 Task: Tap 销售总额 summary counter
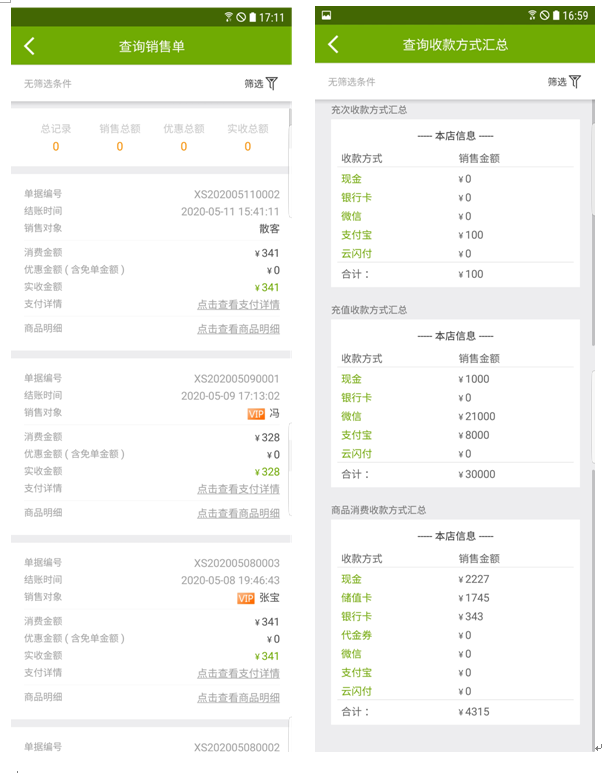click(120, 137)
